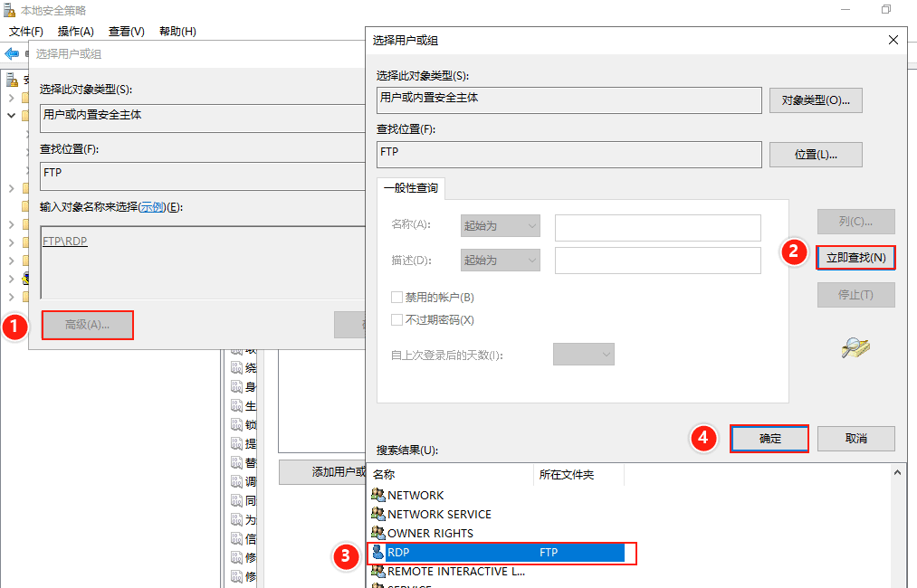Select the 一般性查询 tab

(x=411, y=188)
